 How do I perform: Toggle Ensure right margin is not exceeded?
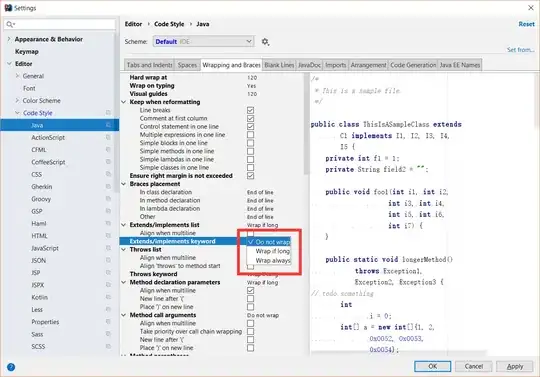click(x=250, y=176)
